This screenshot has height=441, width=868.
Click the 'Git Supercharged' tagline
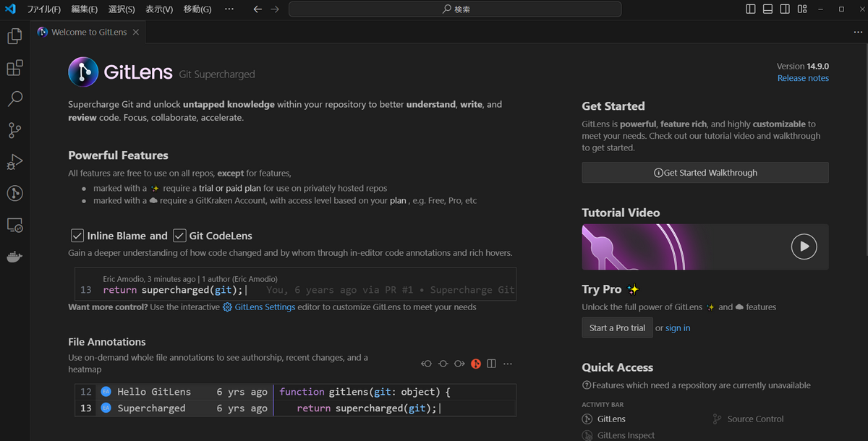(x=217, y=74)
